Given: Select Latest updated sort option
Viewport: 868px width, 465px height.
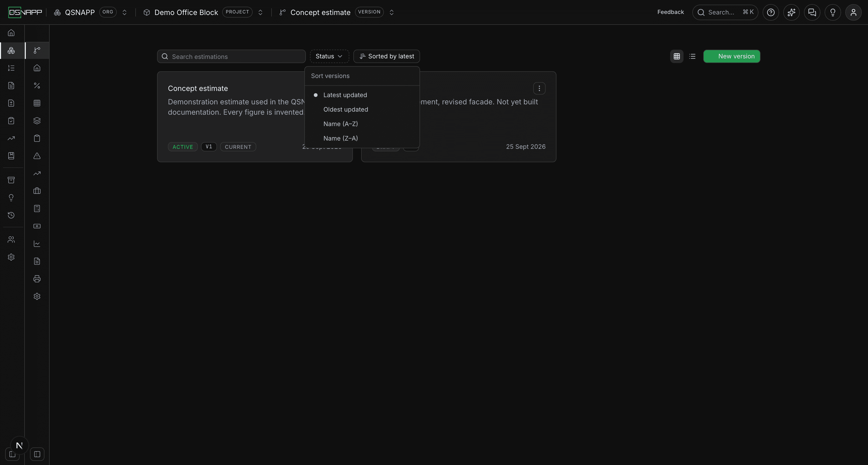Looking at the screenshot, I should [x=362, y=95].
